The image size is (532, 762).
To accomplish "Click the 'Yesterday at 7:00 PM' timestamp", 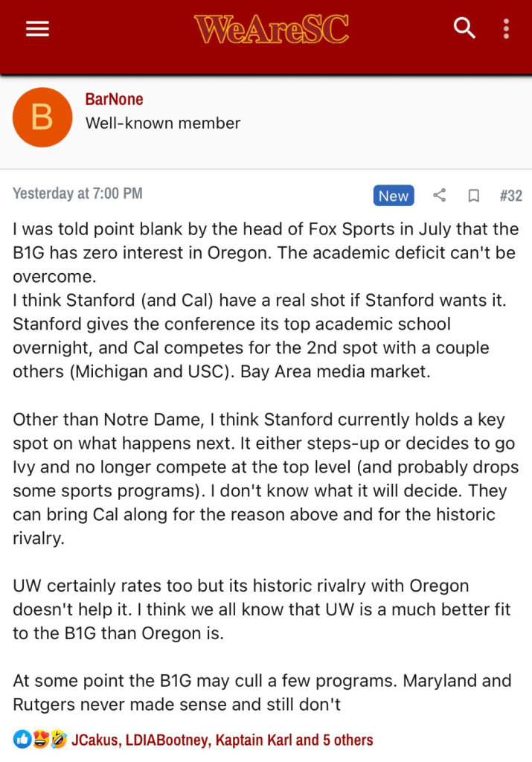I will pyautogui.click(x=77, y=193).
